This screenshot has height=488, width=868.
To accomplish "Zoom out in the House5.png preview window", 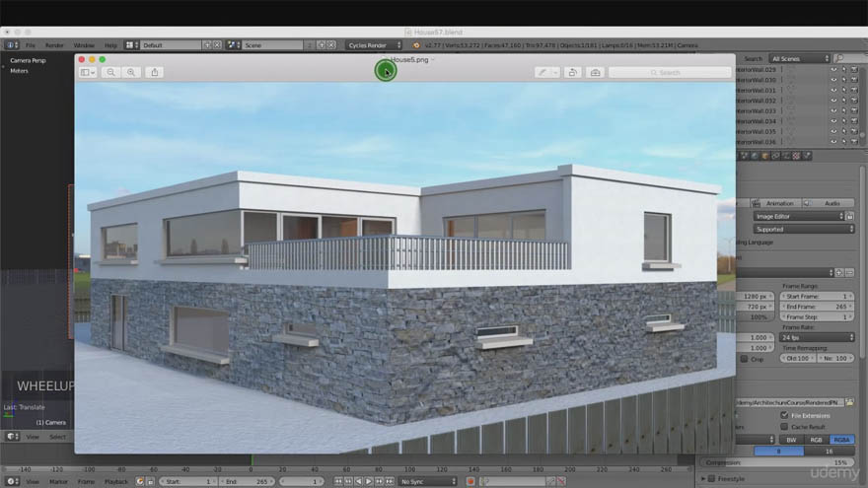I will pyautogui.click(x=110, y=73).
